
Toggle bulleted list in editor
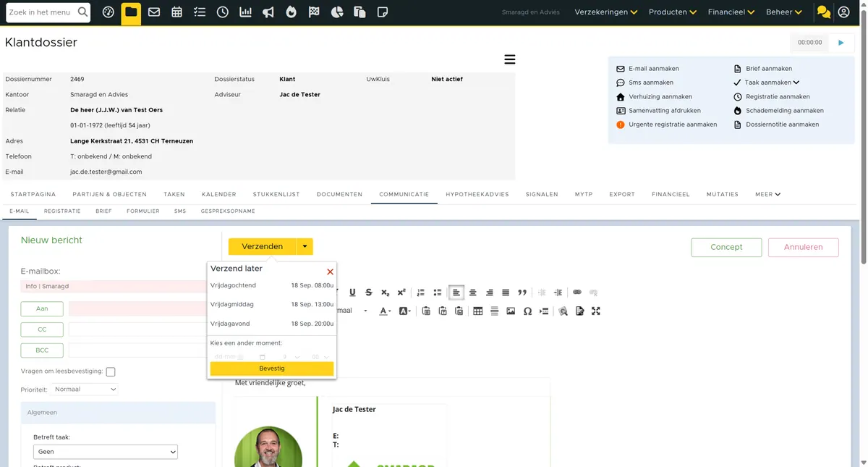438,293
